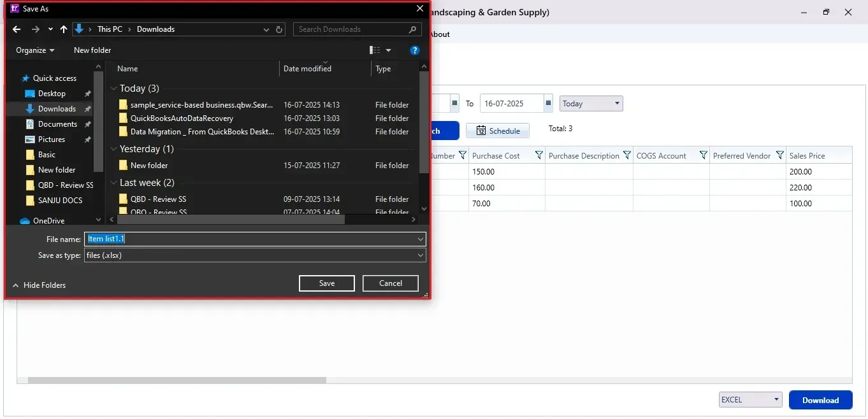Open the Organize menu
The width and height of the screenshot is (868, 419).
pos(35,50)
